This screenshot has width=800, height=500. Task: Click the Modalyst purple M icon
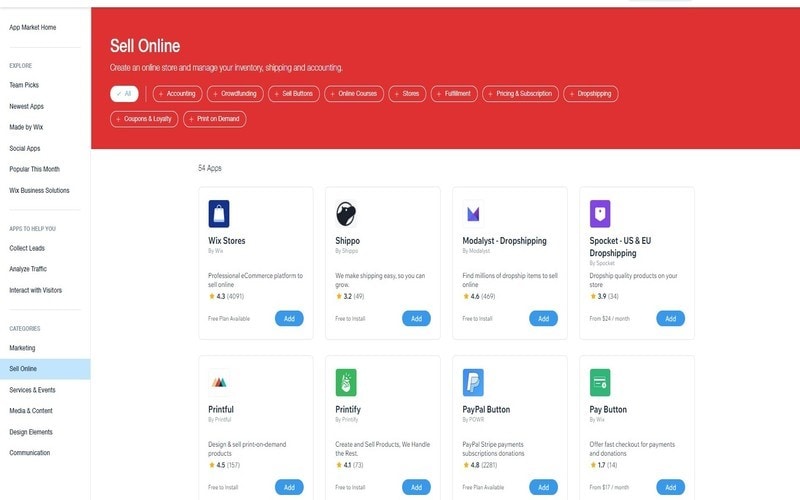point(473,213)
